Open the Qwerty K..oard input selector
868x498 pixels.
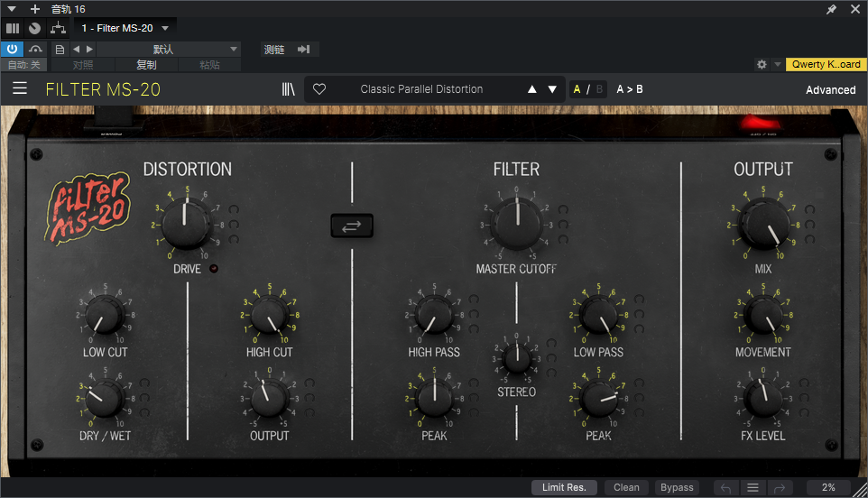(826, 64)
